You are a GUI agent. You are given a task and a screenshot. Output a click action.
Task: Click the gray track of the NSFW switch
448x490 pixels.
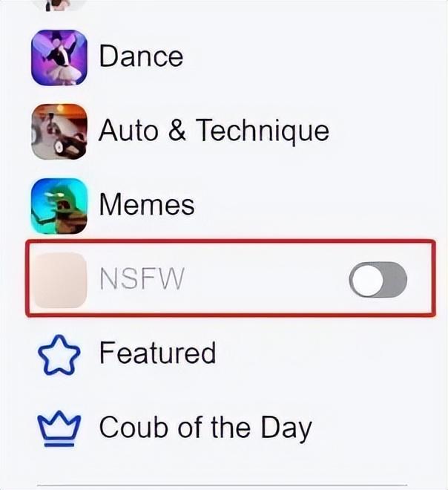pos(395,280)
